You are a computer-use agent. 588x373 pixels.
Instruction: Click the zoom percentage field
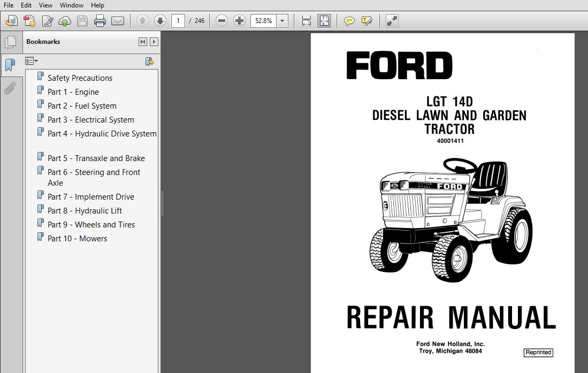point(264,21)
